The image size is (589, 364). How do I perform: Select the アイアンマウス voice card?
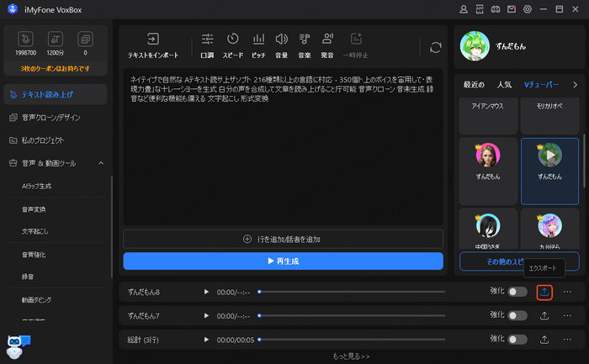[488, 115]
